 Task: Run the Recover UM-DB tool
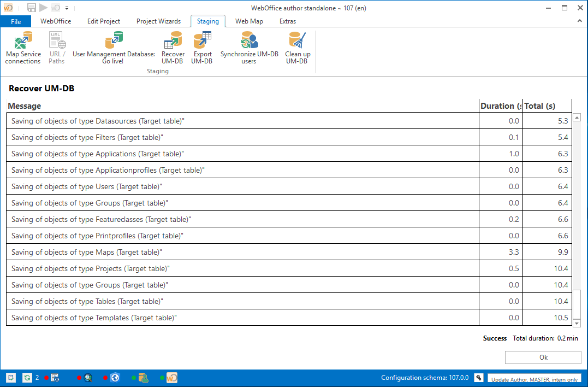[x=173, y=46]
